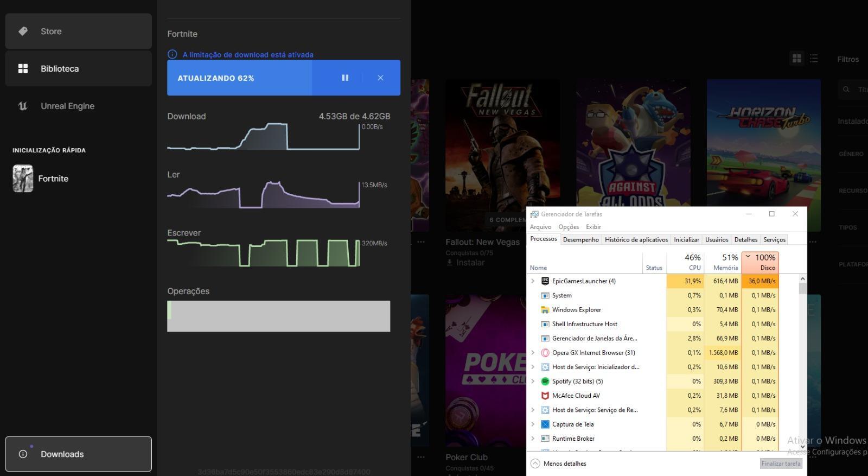Expand the Runtime Broker process

(533, 439)
